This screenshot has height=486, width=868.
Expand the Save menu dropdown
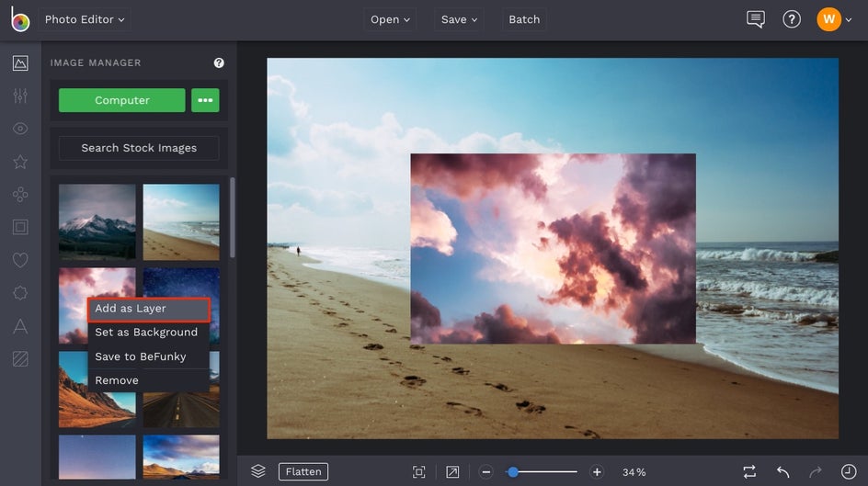click(460, 19)
